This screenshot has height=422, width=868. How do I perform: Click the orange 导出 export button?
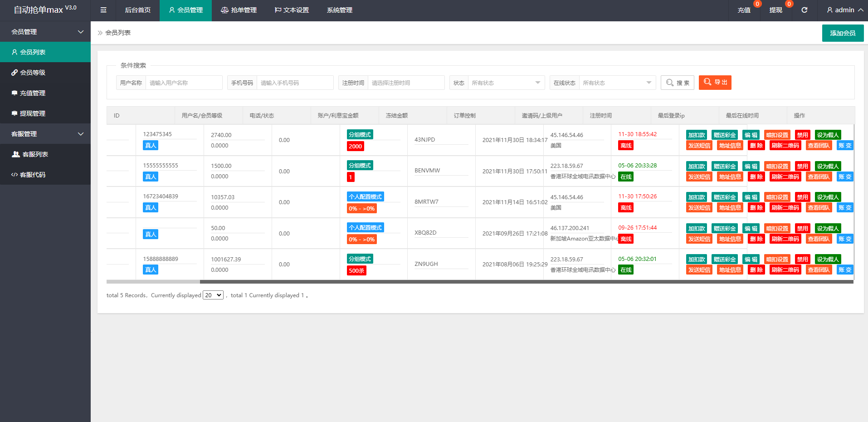click(x=715, y=82)
